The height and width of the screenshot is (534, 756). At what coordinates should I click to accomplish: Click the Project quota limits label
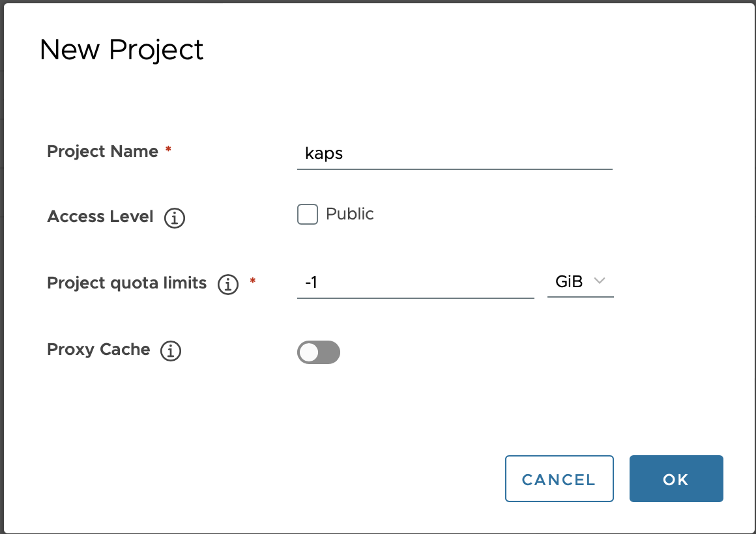(x=127, y=283)
